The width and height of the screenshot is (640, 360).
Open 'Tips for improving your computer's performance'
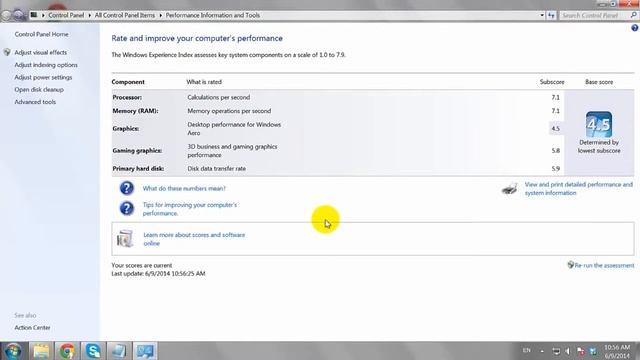(x=190, y=209)
